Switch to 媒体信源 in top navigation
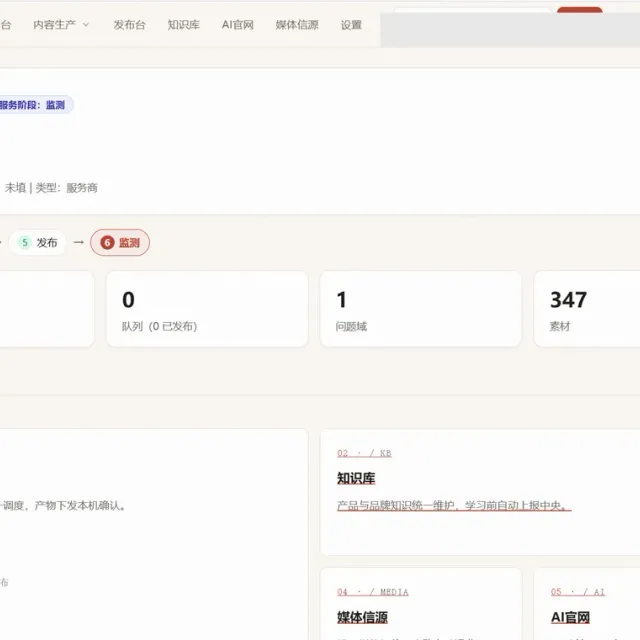Viewport: 640px width, 640px height. coord(297,25)
